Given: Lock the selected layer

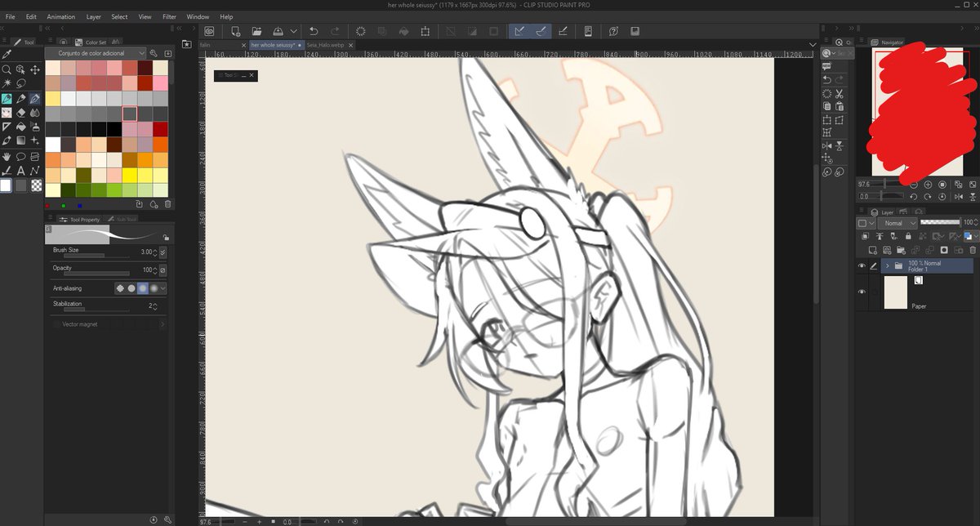Looking at the screenshot, I should pyautogui.click(x=908, y=236).
